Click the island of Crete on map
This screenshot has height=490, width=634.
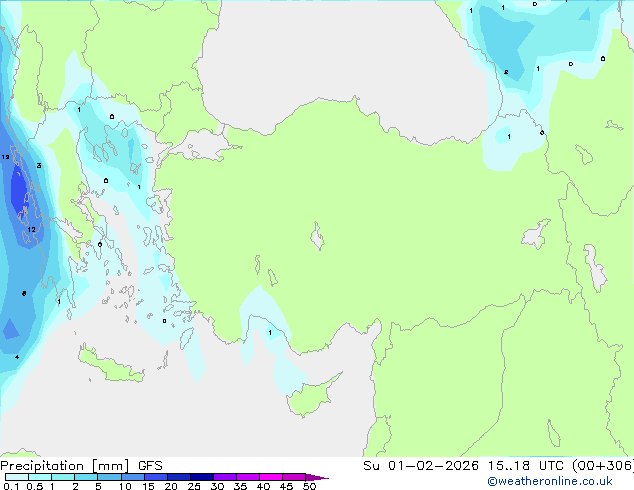tap(110, 365)
